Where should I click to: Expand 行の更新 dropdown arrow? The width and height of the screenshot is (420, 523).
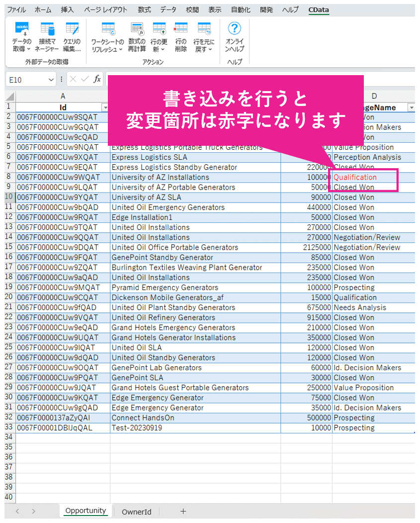[163, 49]
